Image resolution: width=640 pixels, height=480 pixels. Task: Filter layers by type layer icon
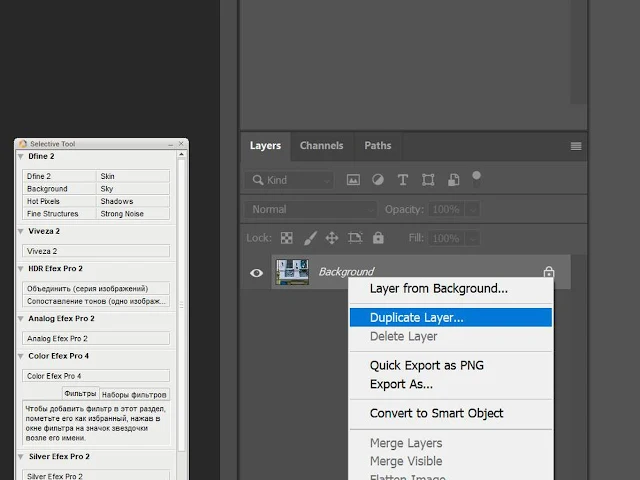pyautogui.click(x=403, y=180)
